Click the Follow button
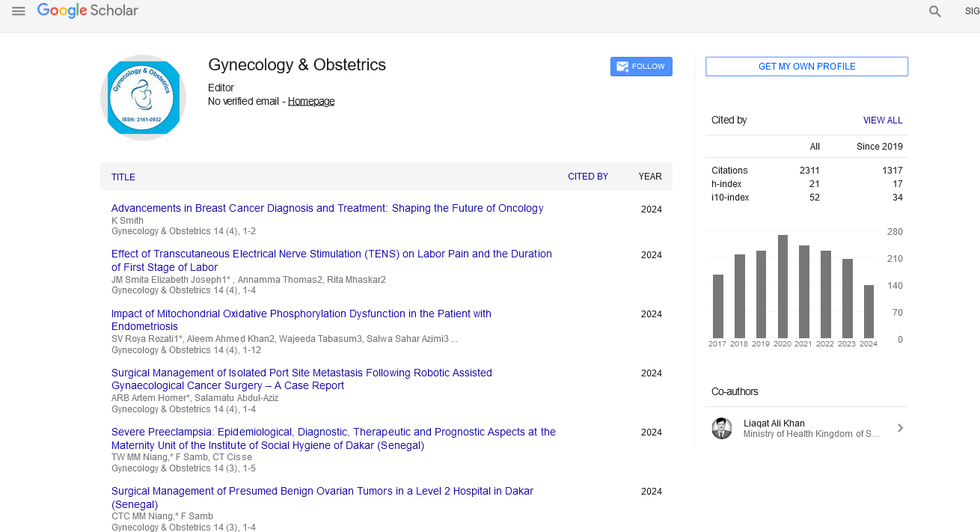This screenshot has height=532, width=980. [x=641, y=67]
